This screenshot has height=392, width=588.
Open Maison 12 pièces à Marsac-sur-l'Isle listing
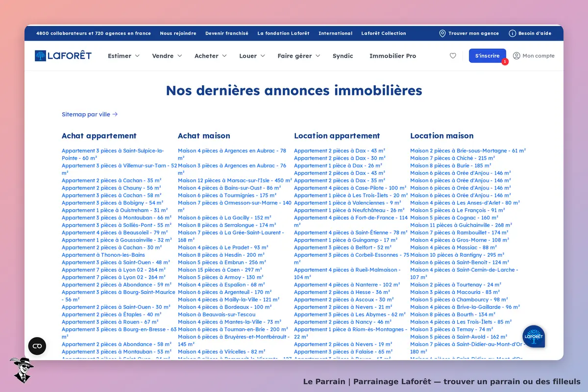click(235, 180)
